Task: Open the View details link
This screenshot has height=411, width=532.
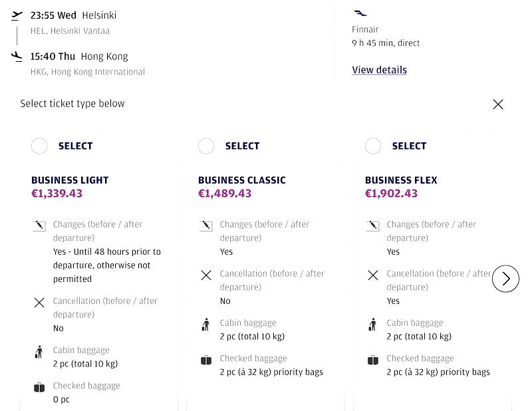Action: (379, 70)
